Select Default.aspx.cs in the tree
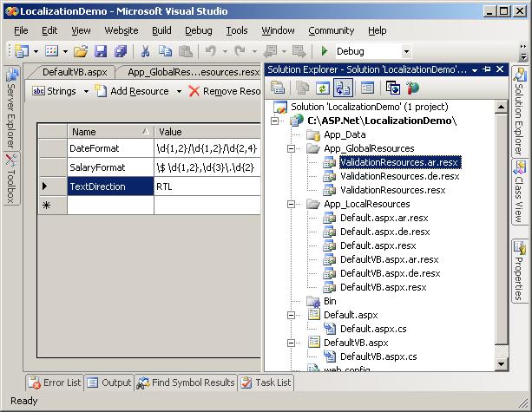532x412 pixels. (x=373, y=329)
